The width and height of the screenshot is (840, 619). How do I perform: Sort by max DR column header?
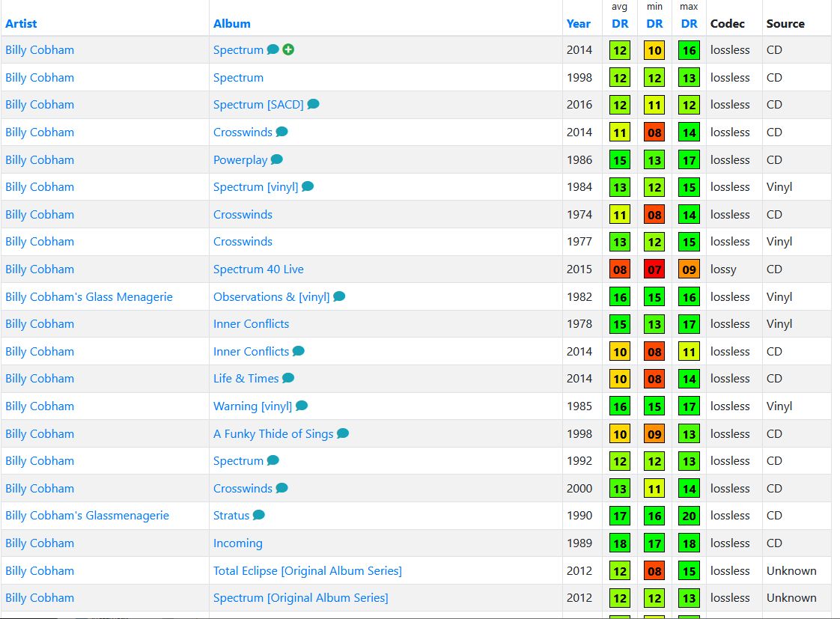click(689, 23)
